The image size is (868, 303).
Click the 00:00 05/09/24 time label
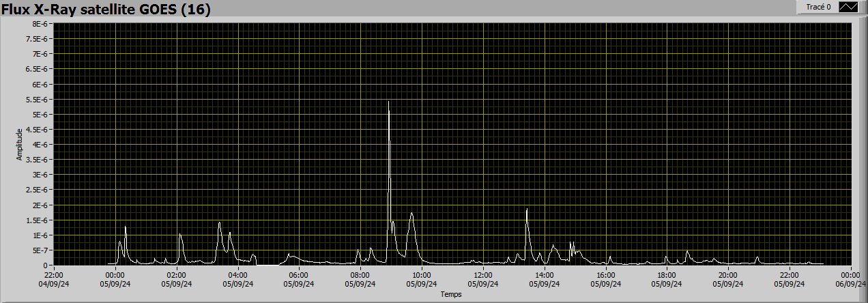[x=115, y=279]
